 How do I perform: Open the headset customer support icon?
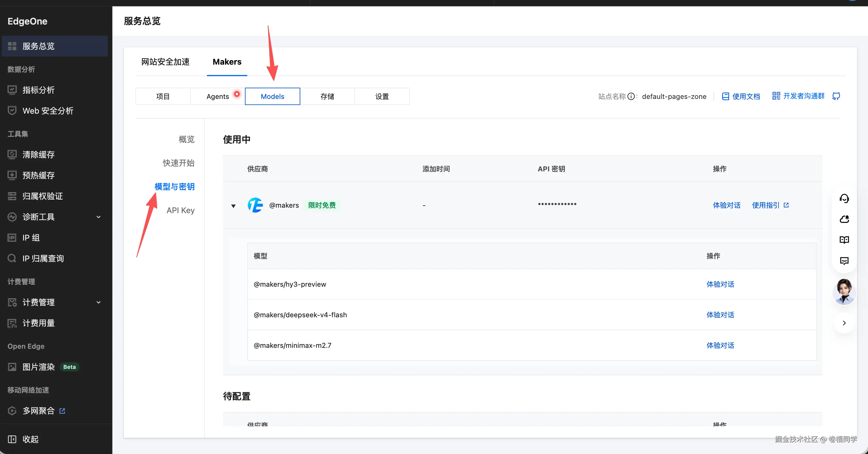click(x=844, y=198)
